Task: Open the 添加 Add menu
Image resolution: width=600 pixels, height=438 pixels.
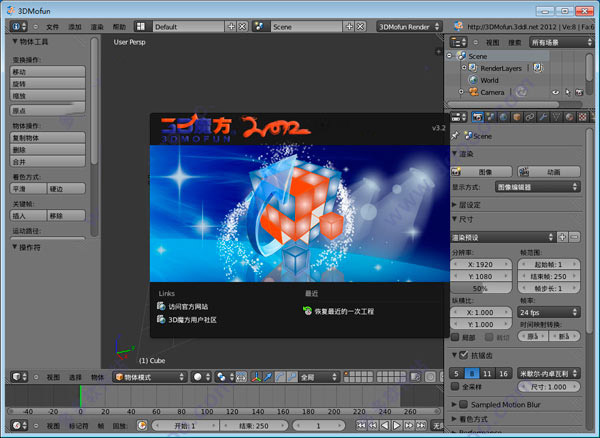Action: pos(75,27)
